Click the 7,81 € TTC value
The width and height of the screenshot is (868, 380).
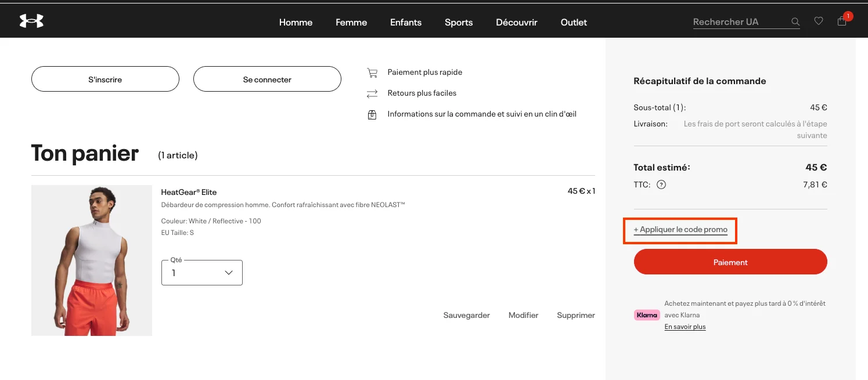tap(815, 185)
